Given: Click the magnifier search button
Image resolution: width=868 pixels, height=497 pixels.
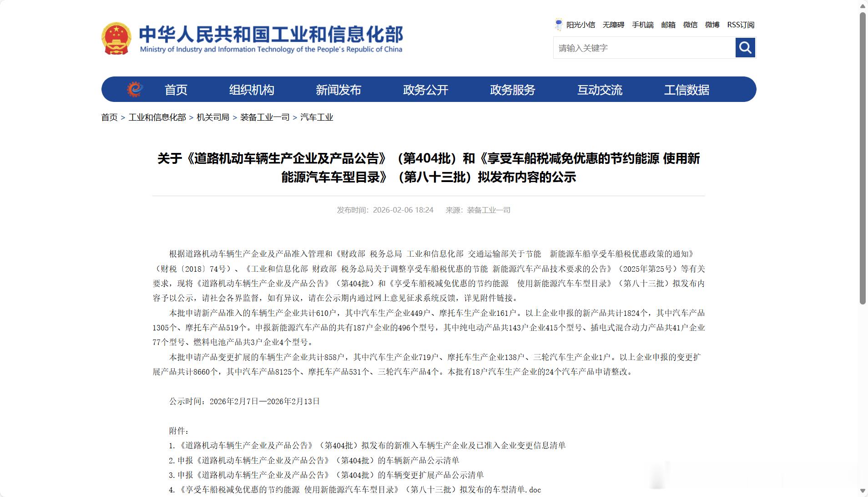Looking at the screenshot, I should pos(745,47).
